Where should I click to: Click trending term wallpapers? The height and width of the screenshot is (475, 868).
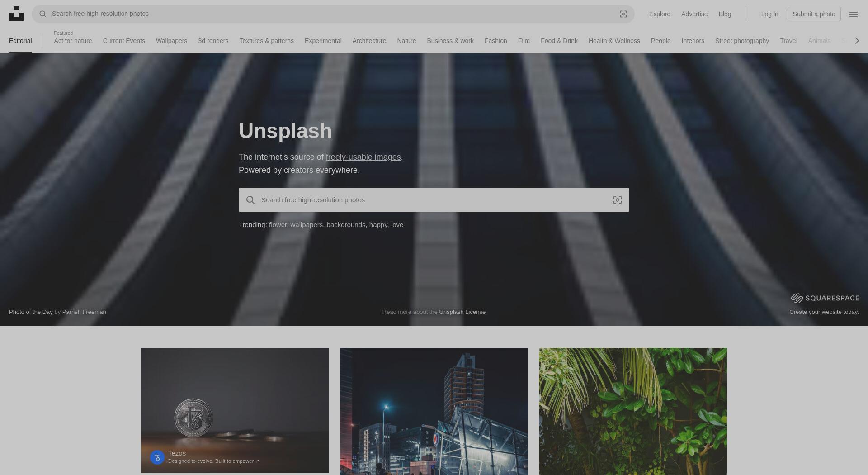(x=307, y=225)
